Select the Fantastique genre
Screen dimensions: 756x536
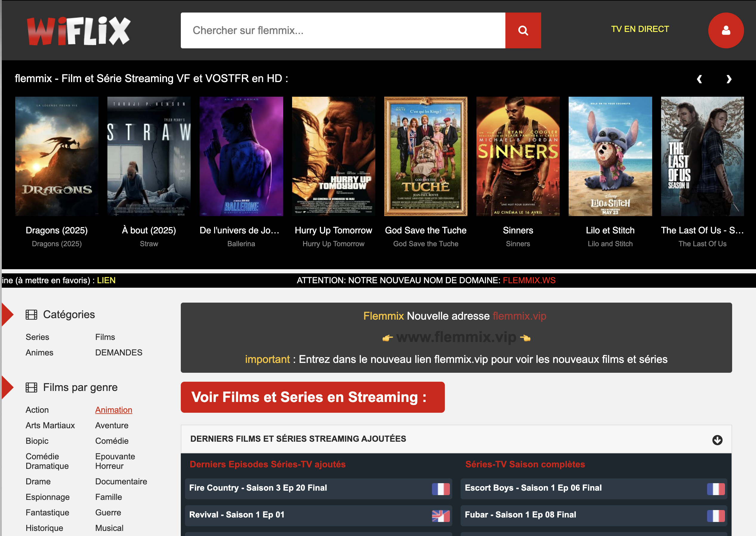click(x=47, y=512)
